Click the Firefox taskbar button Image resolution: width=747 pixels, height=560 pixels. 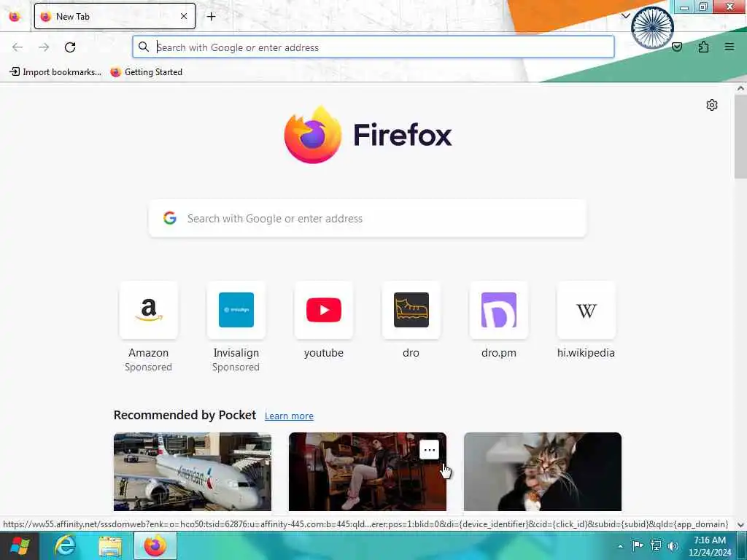(x=155, y=545)
